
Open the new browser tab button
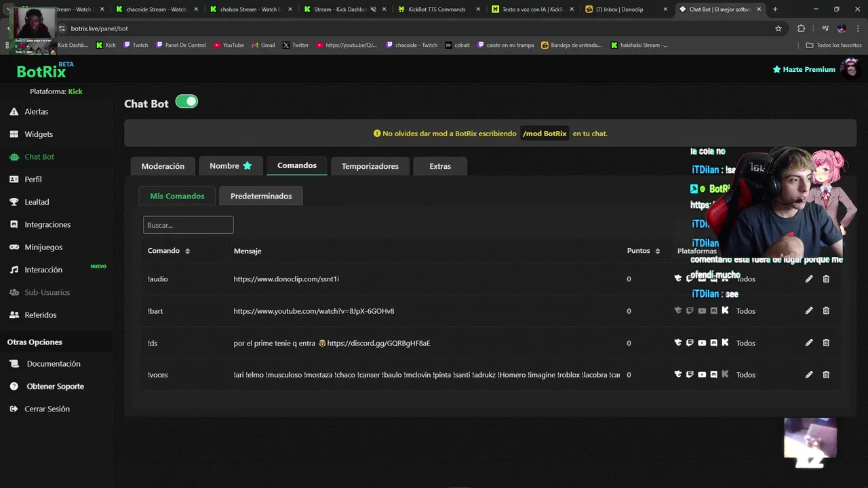[x=775, y=9]
